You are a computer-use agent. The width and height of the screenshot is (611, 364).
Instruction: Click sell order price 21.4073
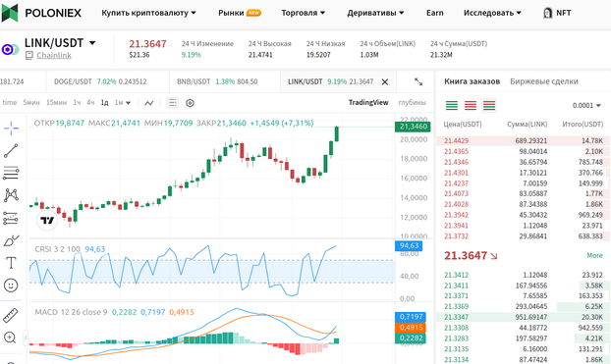456,194
